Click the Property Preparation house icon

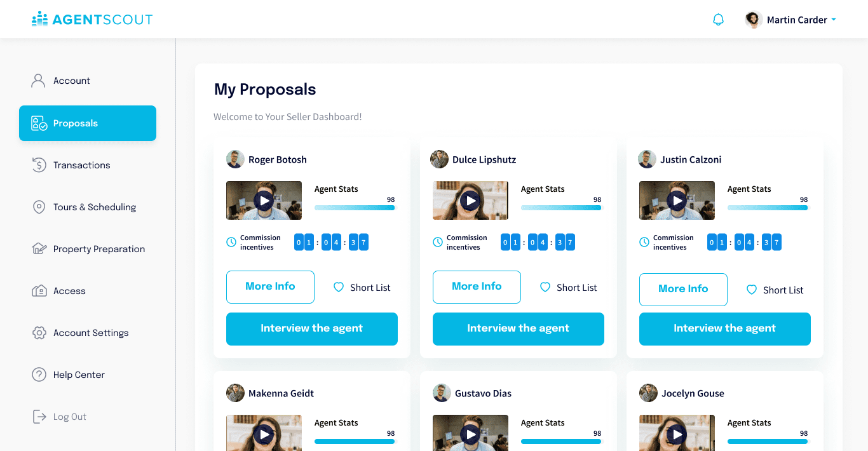point(39,248)
